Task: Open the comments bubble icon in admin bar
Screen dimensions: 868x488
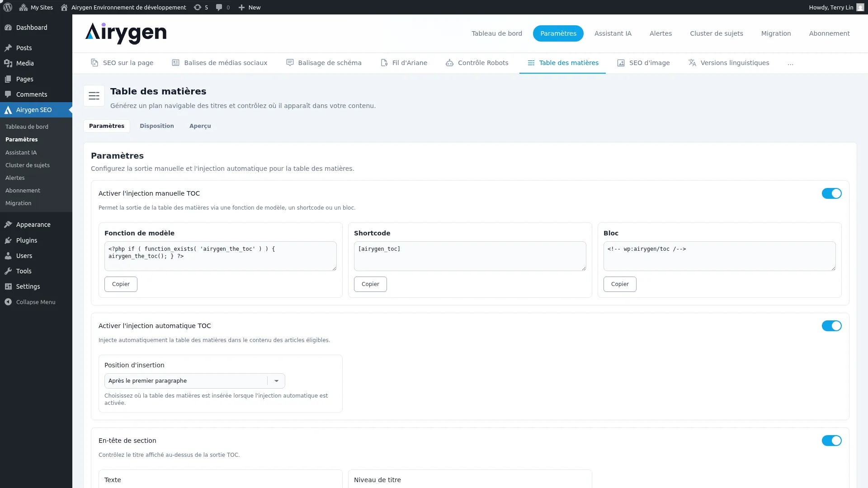Action: tap(219, 7)
